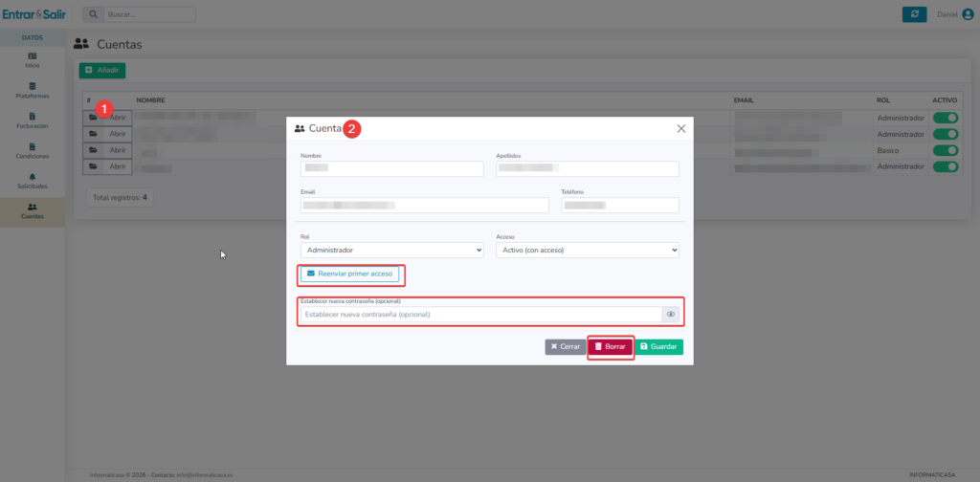Open the second account row with Abrir
Screen dimensions: 980x482
pos(107,134)
